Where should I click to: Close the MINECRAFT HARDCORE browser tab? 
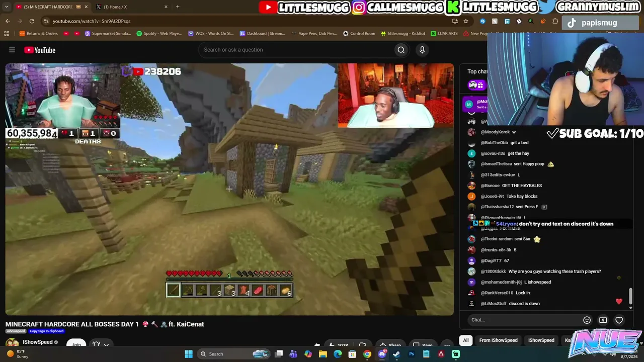coord(87,7)
